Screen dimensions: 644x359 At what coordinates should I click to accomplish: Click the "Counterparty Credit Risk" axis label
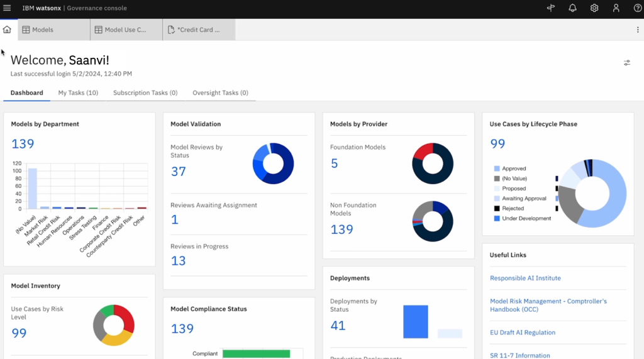(x=109, y=236)
